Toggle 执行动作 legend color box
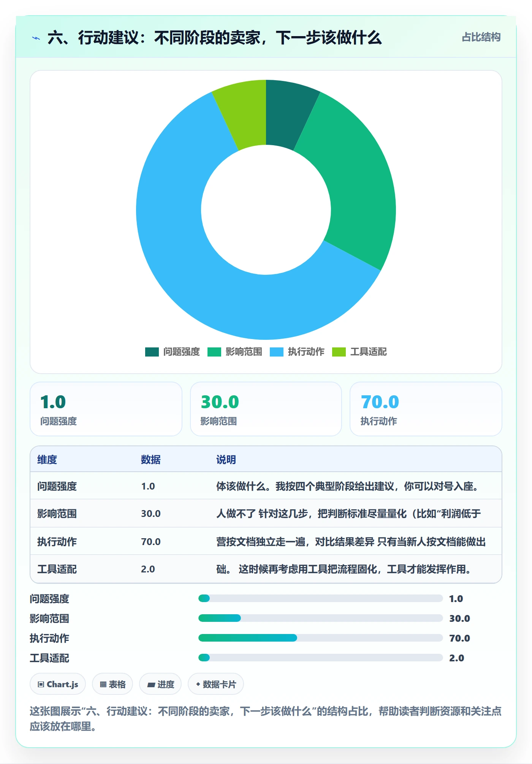This screenshot has width=532, height=764. pyautogui.click(x=277, y=352)
